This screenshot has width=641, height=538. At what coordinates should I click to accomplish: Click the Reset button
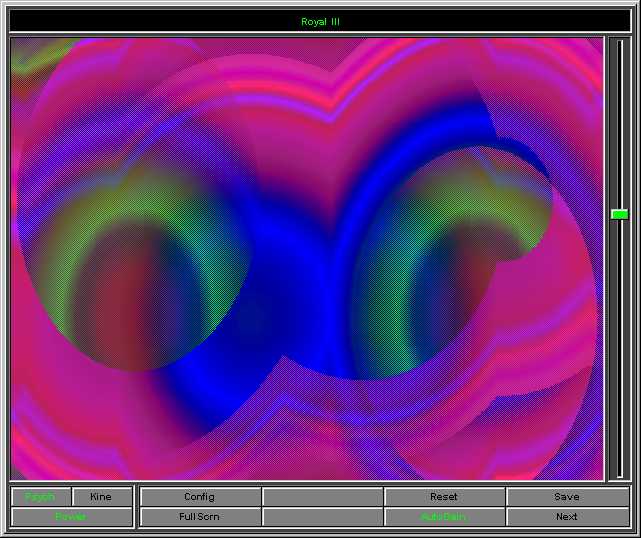pos(444,497)
